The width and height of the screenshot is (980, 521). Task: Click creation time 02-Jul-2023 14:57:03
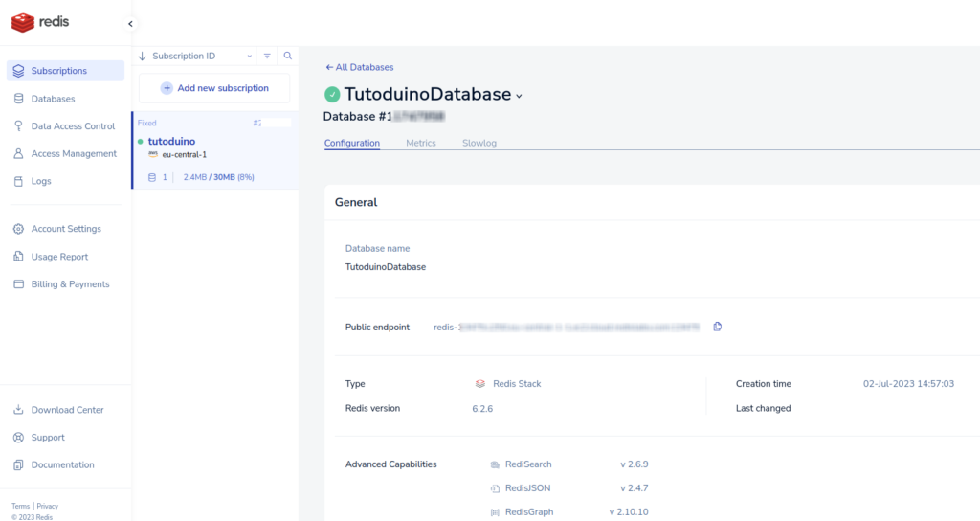pyautogui.click(x=909, y=384)
